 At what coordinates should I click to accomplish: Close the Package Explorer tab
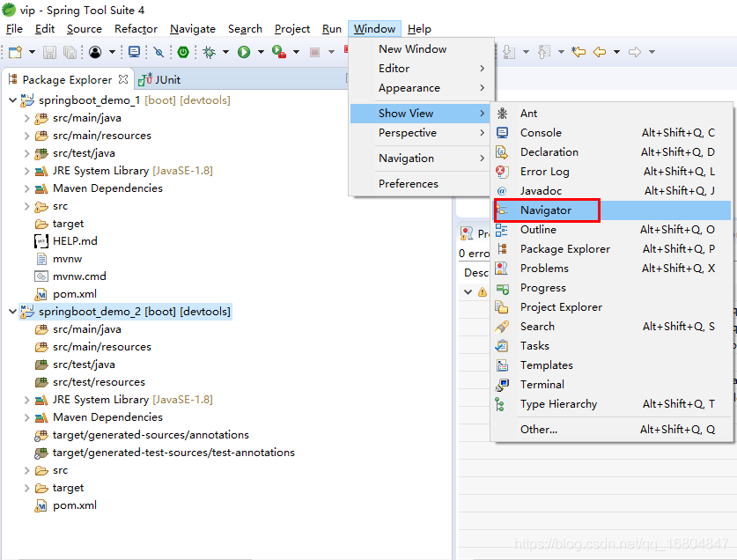click(123, 79)
